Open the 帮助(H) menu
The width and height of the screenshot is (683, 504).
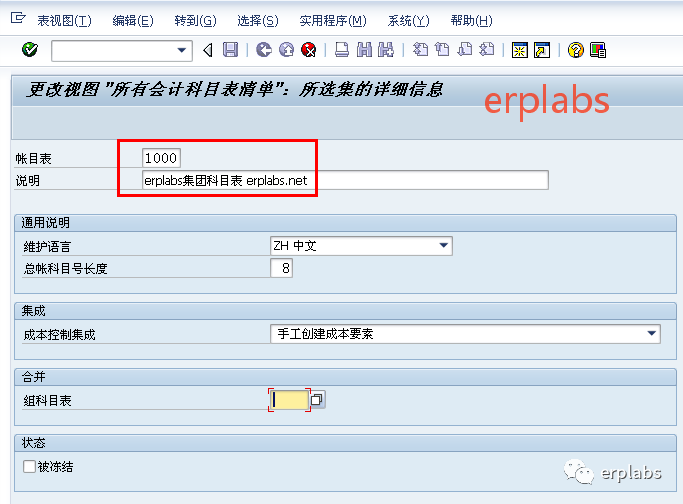coord(471,20)
